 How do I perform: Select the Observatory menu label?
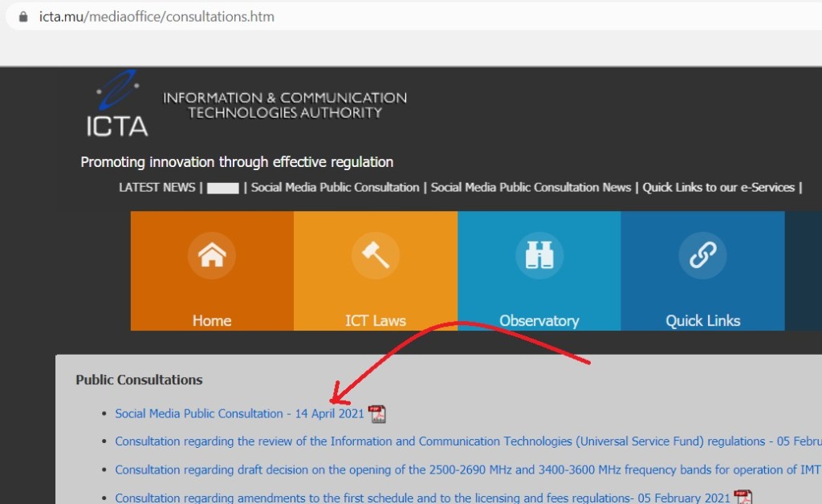(x=539, y=320)
